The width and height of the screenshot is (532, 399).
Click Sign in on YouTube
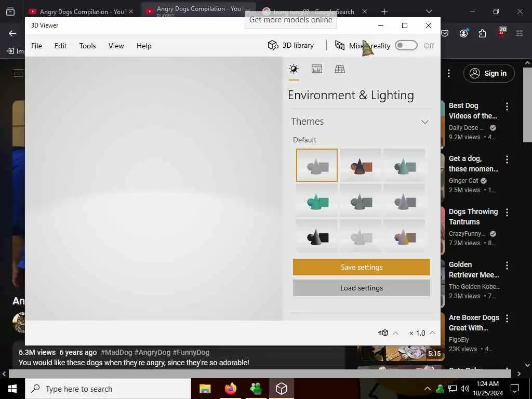coord(489,73)
